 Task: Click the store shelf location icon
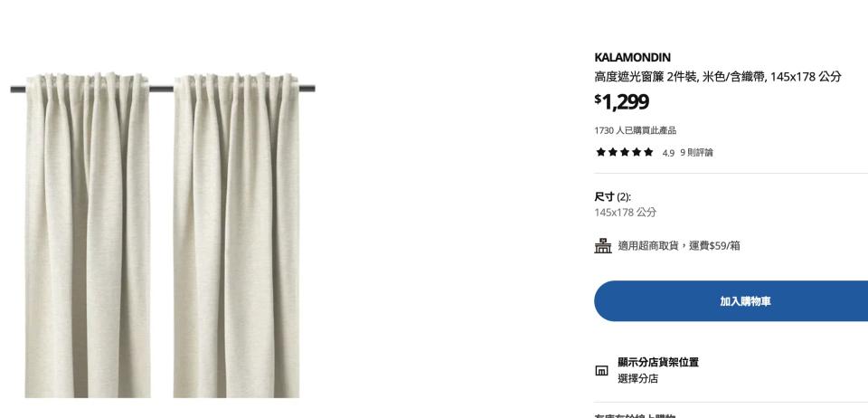[602, 370]
